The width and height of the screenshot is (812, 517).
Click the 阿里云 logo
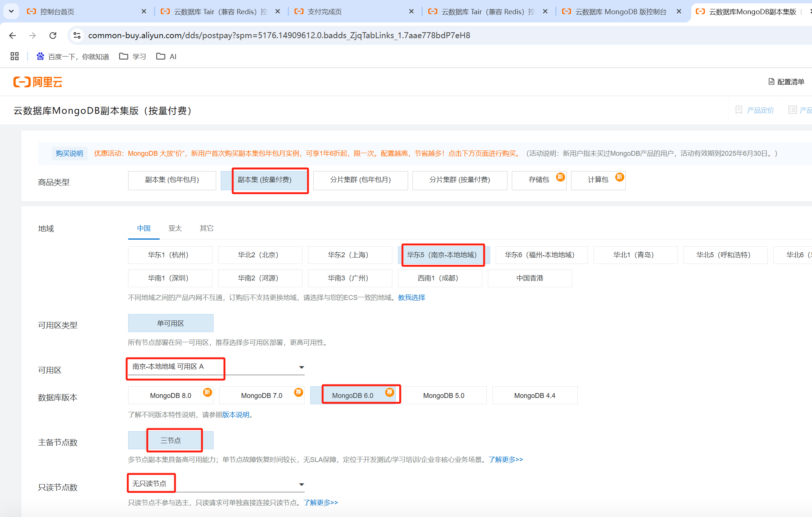38,82
